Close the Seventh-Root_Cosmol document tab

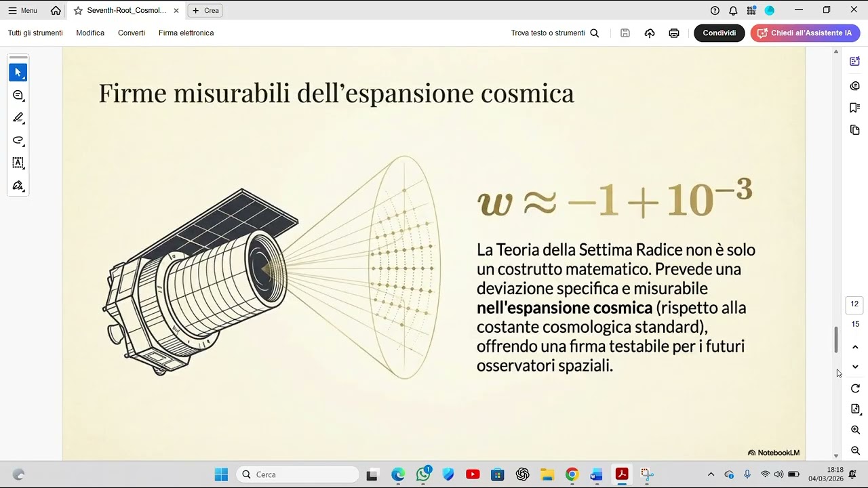pos(176,11)
